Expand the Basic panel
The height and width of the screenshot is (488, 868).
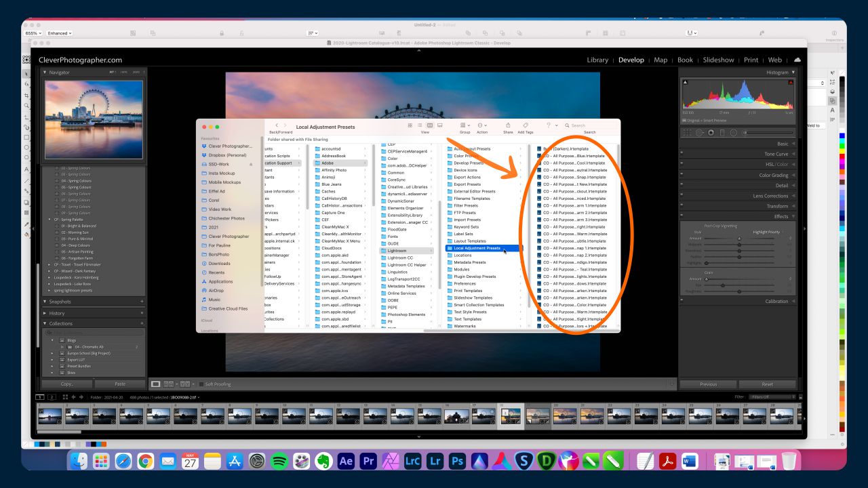point(793,144)
